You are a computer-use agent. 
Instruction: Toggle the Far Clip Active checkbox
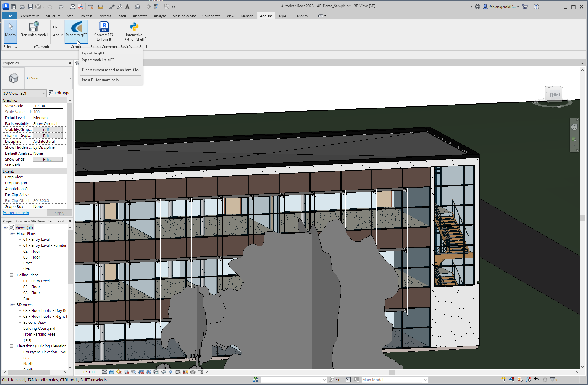(36, 195)
